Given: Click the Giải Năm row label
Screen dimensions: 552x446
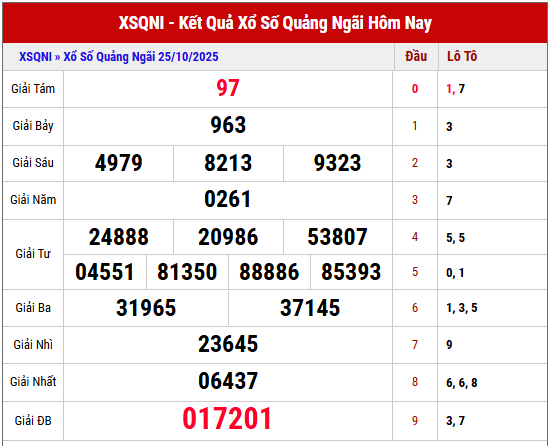Looking at the screenshot, I should pos(33,200).
